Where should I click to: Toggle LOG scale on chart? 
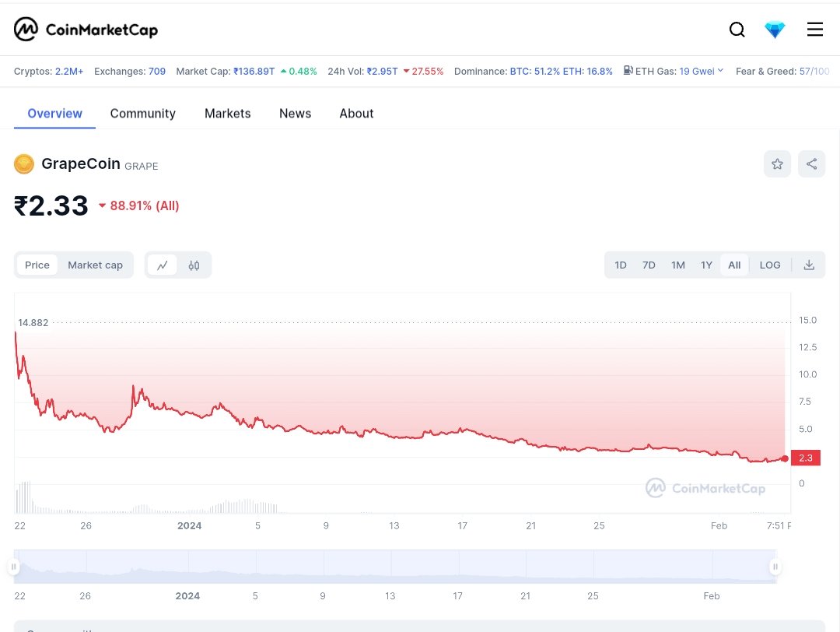[x=770, y=265]
